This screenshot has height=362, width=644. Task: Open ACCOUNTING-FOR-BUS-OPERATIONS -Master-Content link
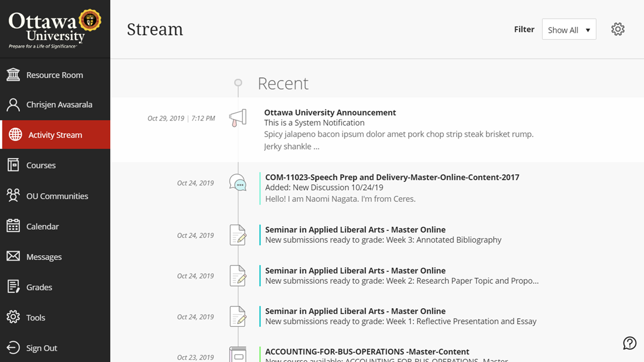point(367,351)
